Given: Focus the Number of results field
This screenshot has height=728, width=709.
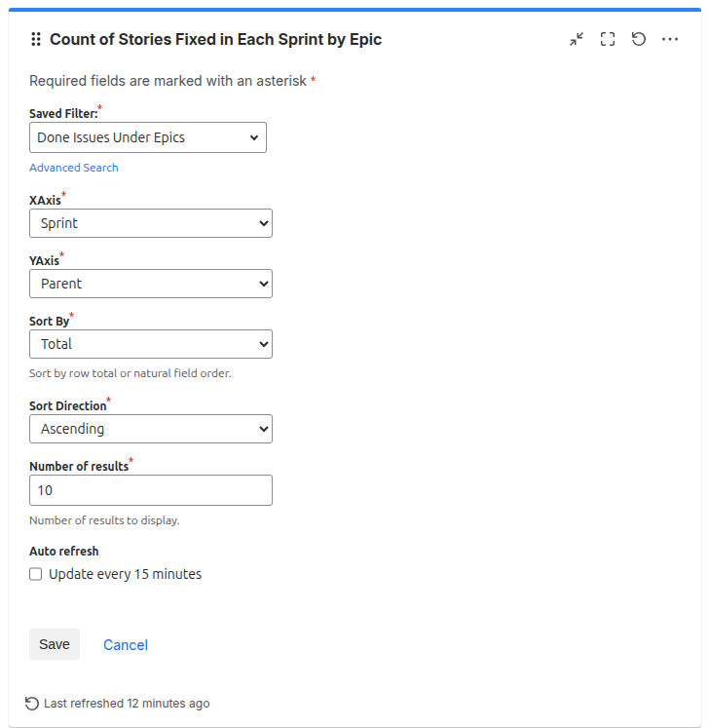Looking at the screenshot, I should (151, 490).
